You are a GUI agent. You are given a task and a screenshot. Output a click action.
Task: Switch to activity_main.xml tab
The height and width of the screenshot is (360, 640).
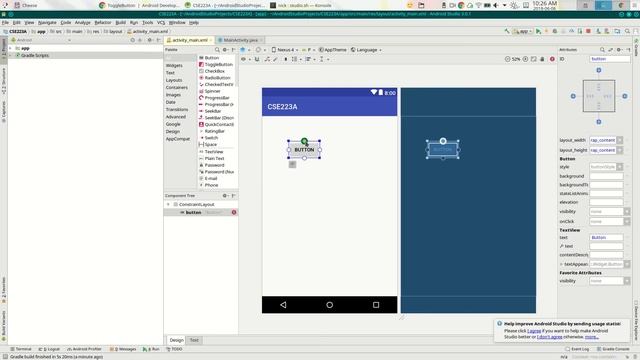coord(189,40)
